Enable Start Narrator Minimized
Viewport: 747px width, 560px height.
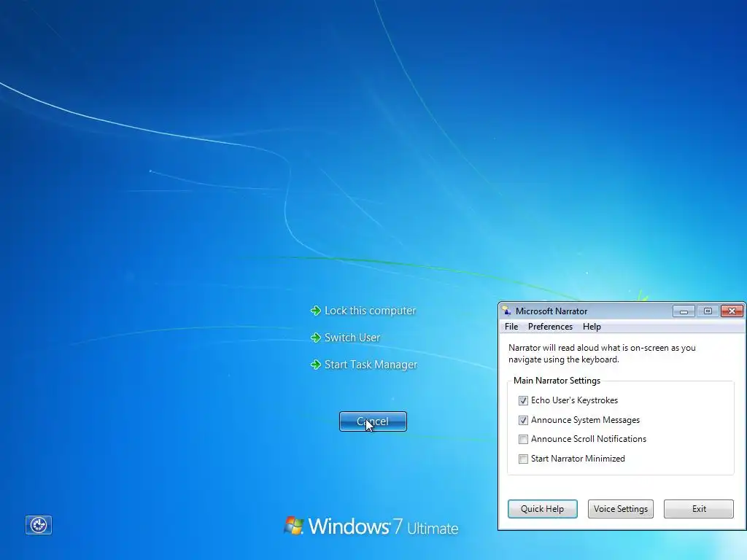click(523, 459)
